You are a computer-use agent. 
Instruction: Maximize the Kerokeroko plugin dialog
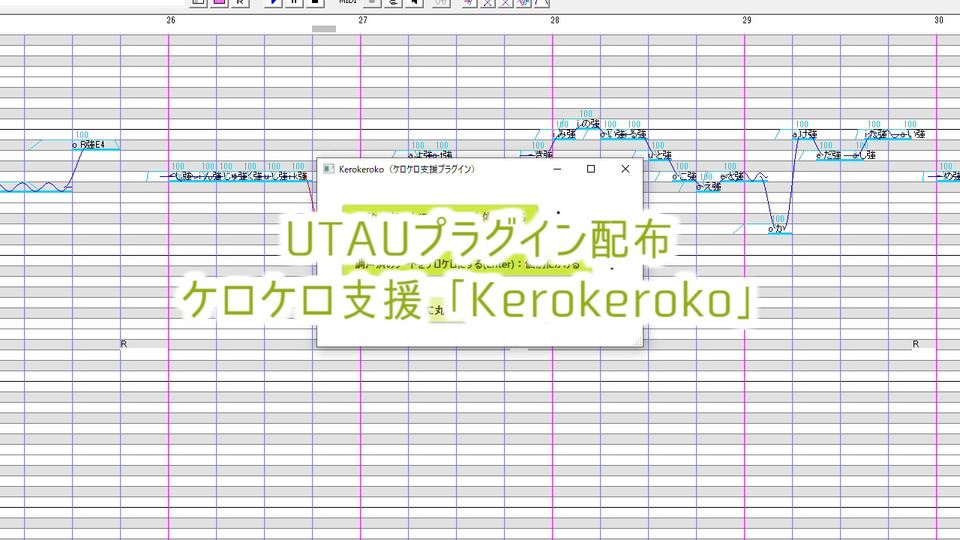click(x=591, y=169)
